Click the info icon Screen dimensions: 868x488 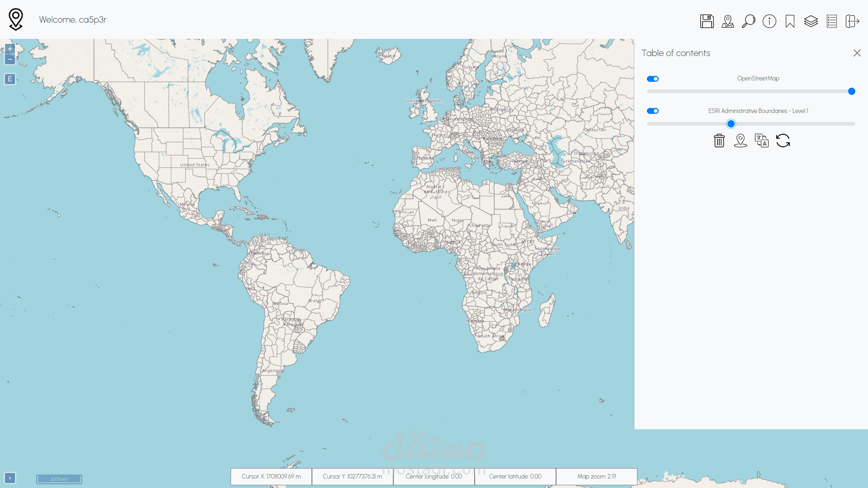[x=769, y=21]
